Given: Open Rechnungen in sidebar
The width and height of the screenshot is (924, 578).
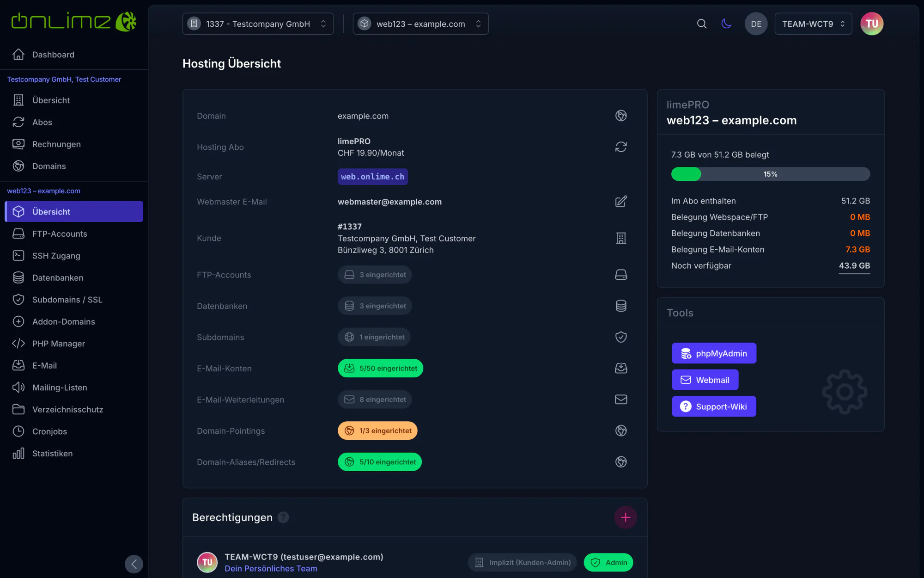Looking at the screenshot, I should 74,144.
